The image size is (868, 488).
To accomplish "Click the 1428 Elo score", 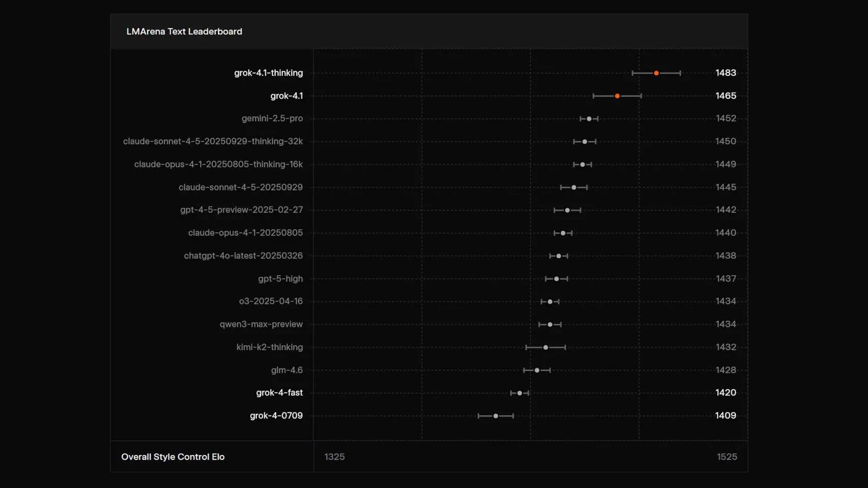I will (726, 370).
